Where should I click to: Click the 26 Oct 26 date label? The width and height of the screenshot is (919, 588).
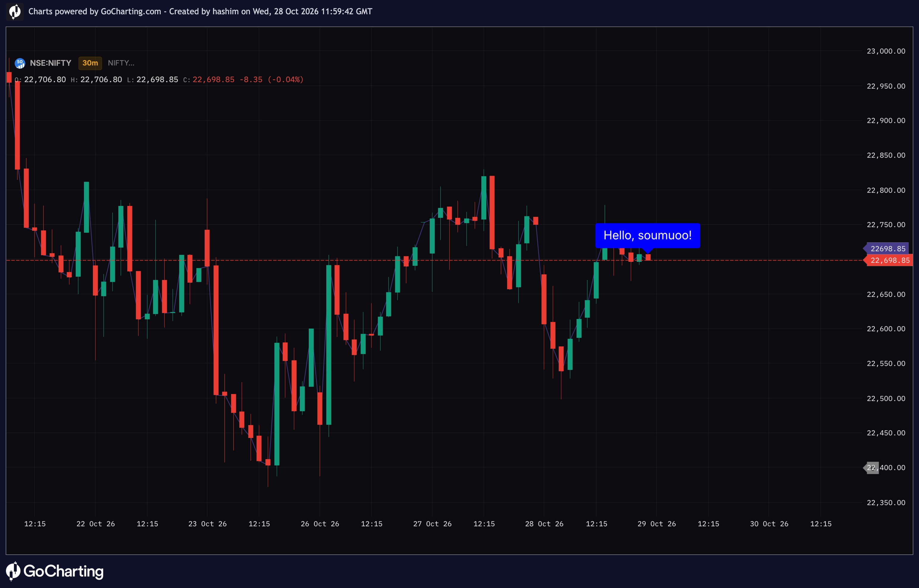[x=320, y=524]
